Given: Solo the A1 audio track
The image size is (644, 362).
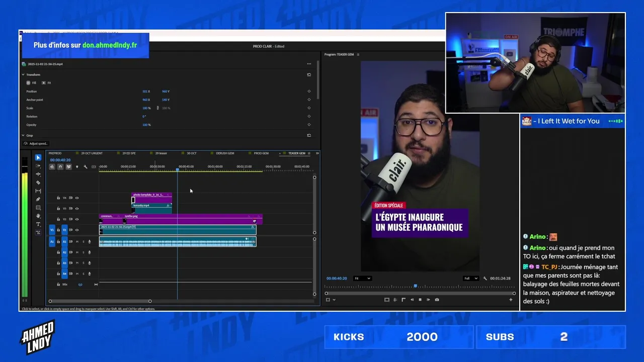Looking at the screenshot, I should point(84,242).
